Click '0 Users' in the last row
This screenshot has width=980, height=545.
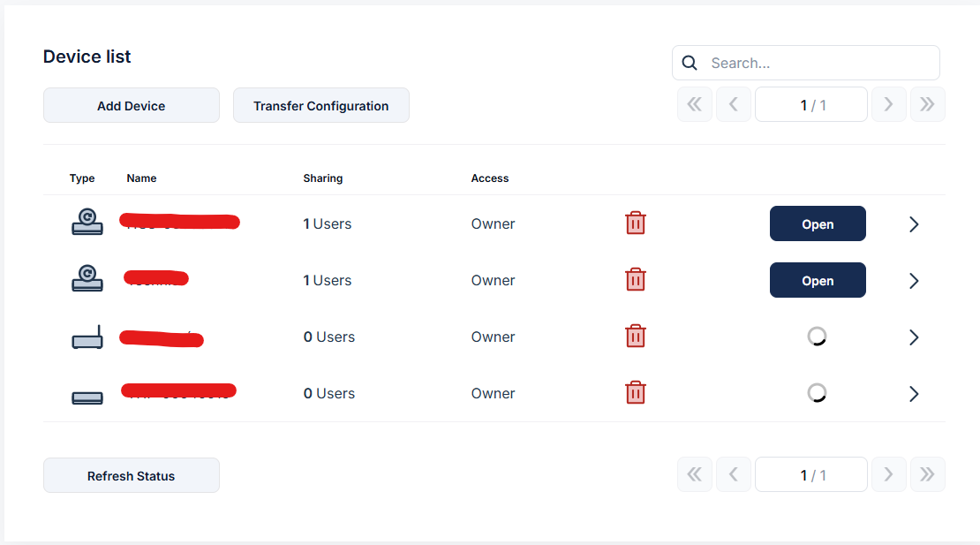pos(329,393)
